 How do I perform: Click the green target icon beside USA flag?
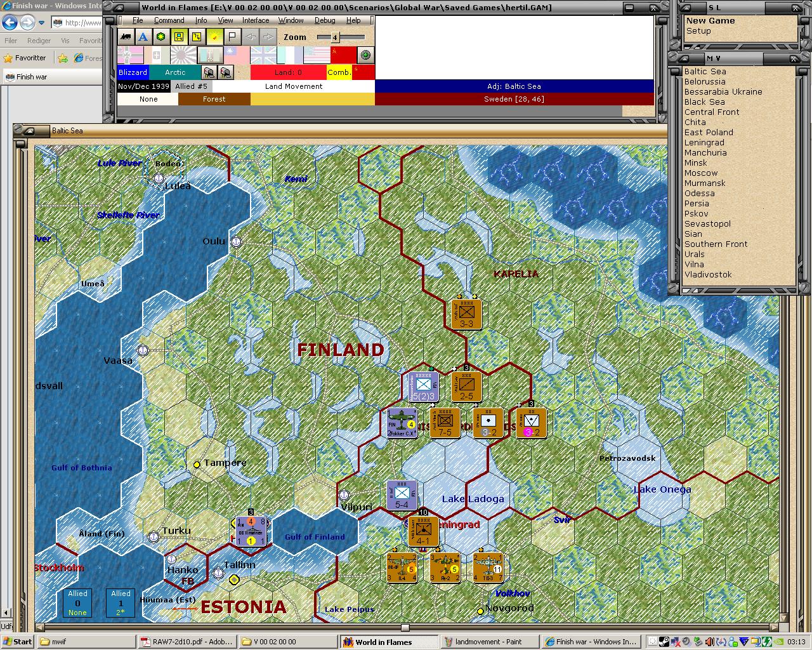click(367, 56)
